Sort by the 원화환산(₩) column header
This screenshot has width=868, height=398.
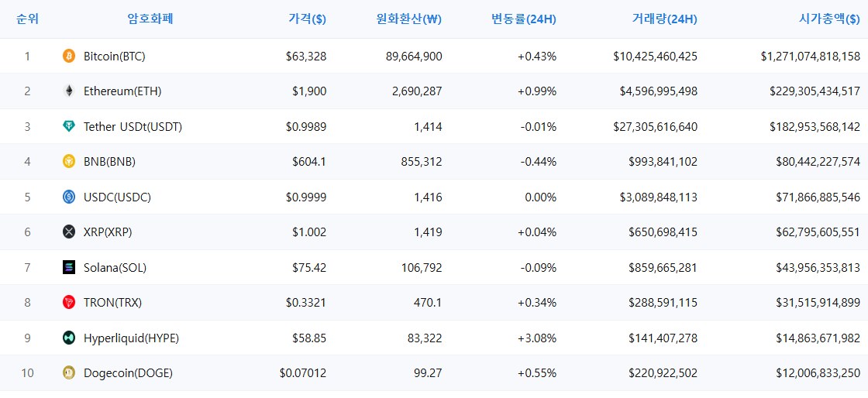point(408,19)
